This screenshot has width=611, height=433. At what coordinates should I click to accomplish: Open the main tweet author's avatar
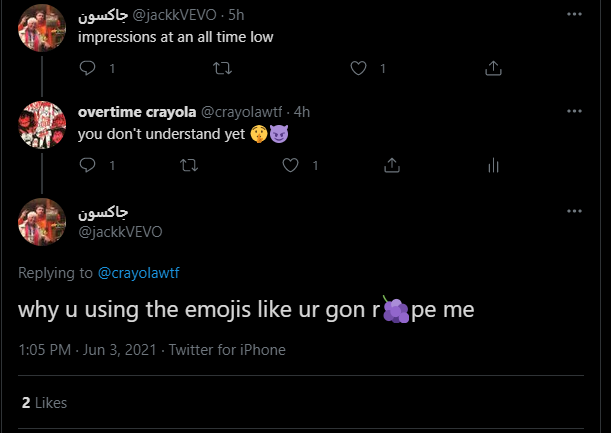pos(43,221)
